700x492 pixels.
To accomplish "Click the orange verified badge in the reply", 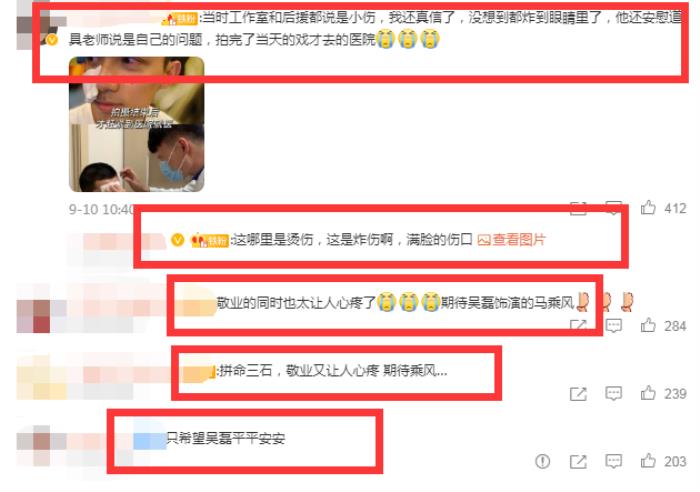I will [x=177, y=240].
